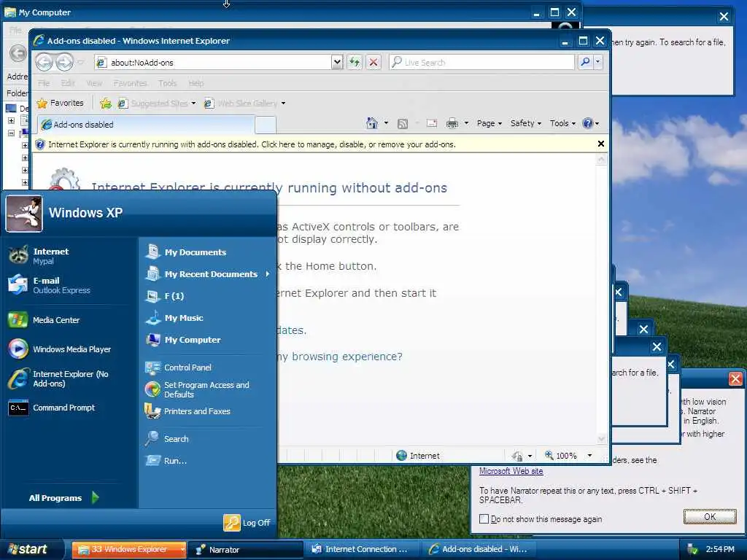747x560 pixels.
Task: Open Internet Explorer (No Add-ons) shortcut
Action: [x=58, y=378]
